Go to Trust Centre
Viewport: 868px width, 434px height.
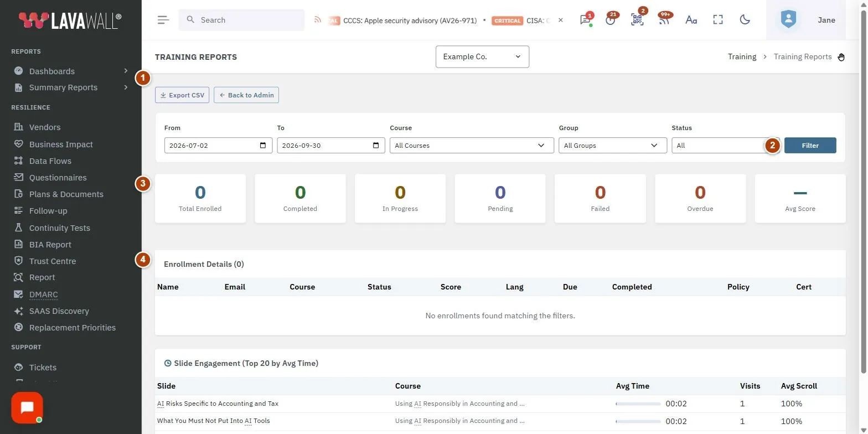[x=53, y=261]
